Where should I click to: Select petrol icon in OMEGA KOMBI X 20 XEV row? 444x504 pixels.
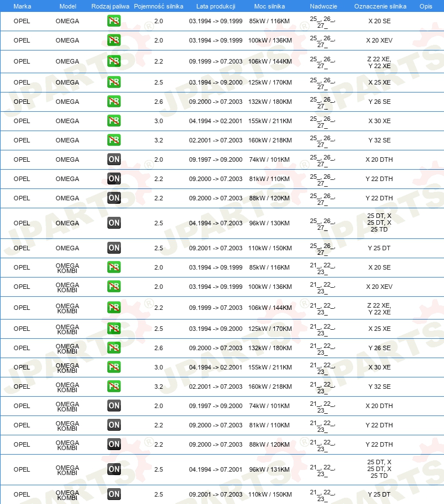pyautogui.click(x=114, y=287)
